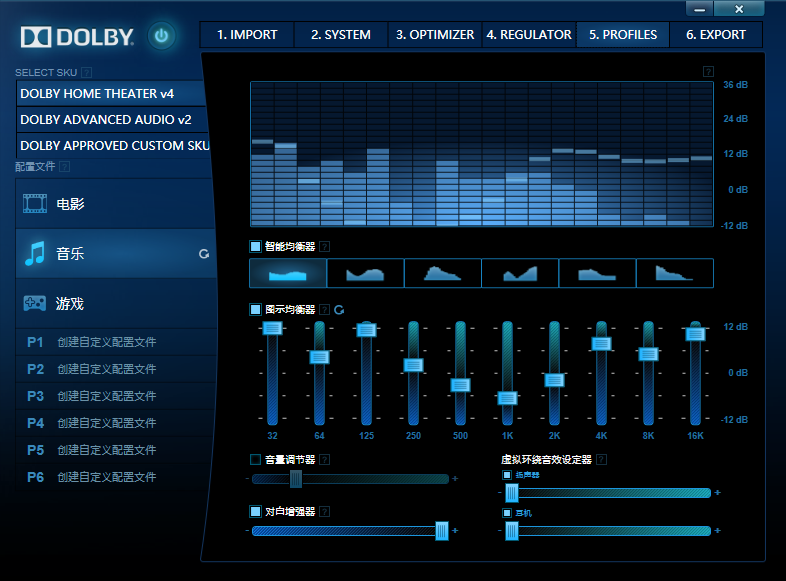Viewport: 786px width, 581px height.
Task: Switch to the 2. SYSTEM tab
Action: (341, 35)
